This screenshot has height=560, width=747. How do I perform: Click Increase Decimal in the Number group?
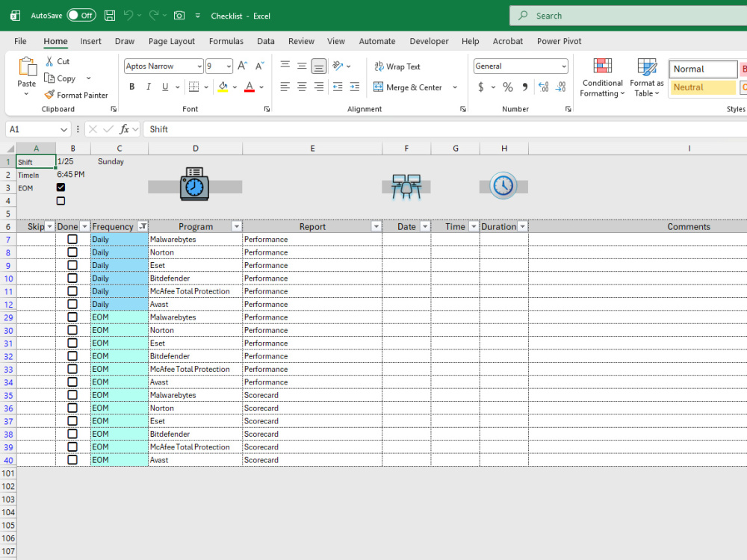[545, 87]
